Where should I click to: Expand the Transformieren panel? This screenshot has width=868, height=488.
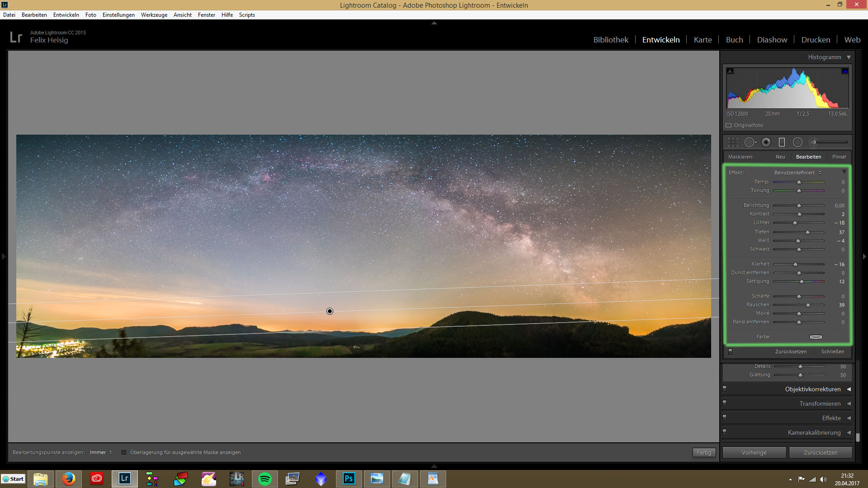tap(849, 404)
